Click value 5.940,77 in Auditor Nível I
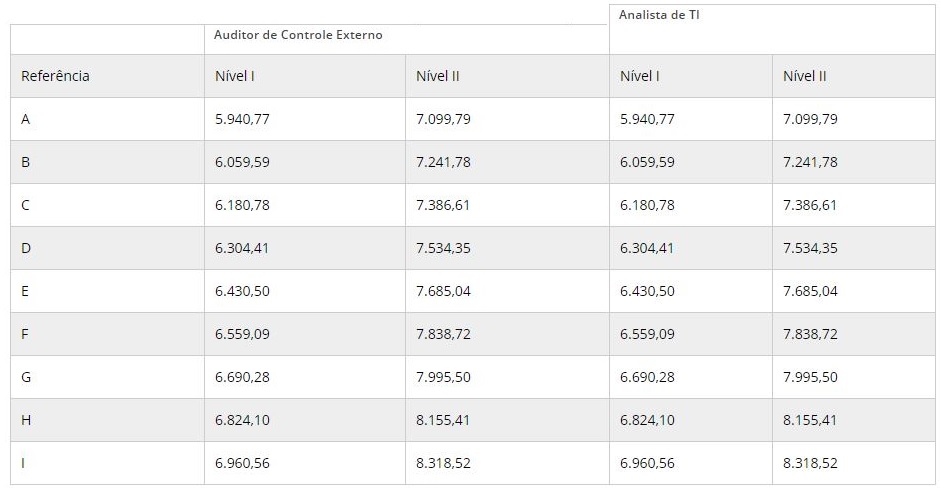The image size is (940, 488). coord(242,119)
